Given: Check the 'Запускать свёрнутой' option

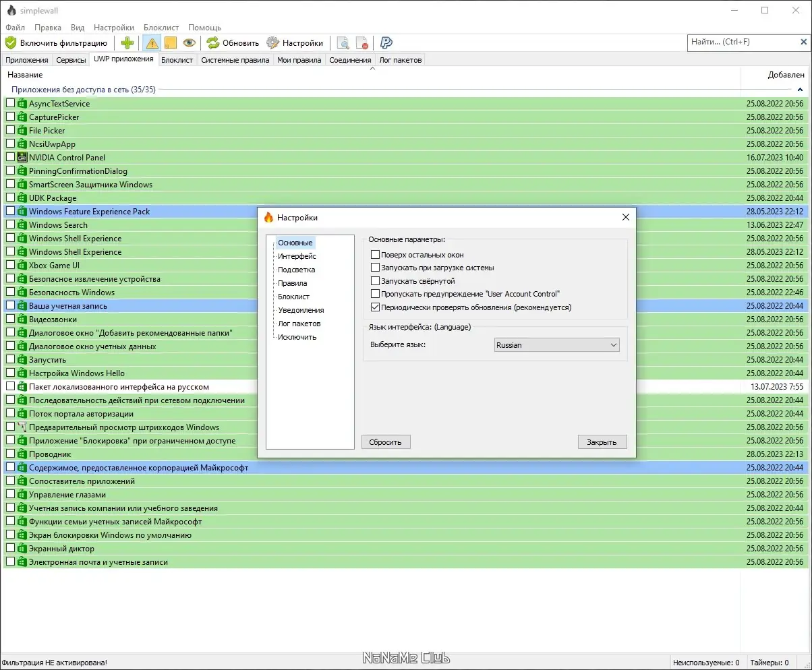Looking at the screenshot, I should [375, 280].
